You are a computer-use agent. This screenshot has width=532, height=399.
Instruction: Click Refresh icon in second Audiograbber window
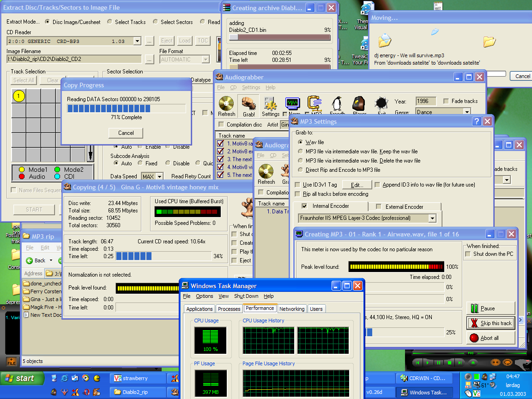pyautogui.click(x=266, y=171)
